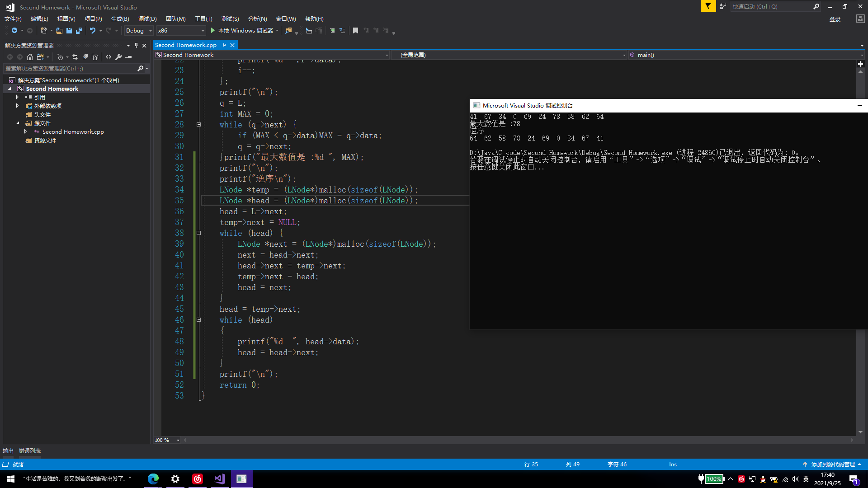868x488 pixels.
Task: Open Microsoft Edge from the taskbar
Action: pyautogui.click(x=153, y=479)
